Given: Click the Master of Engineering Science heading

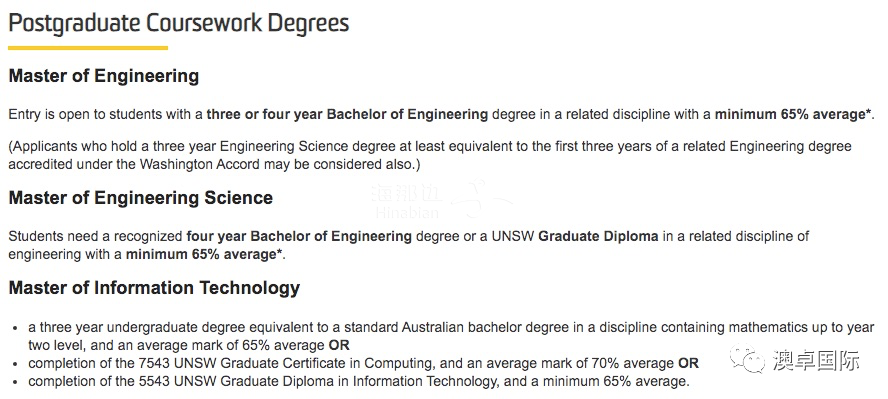Looking at the screenshot, I should tap(140, 198).
